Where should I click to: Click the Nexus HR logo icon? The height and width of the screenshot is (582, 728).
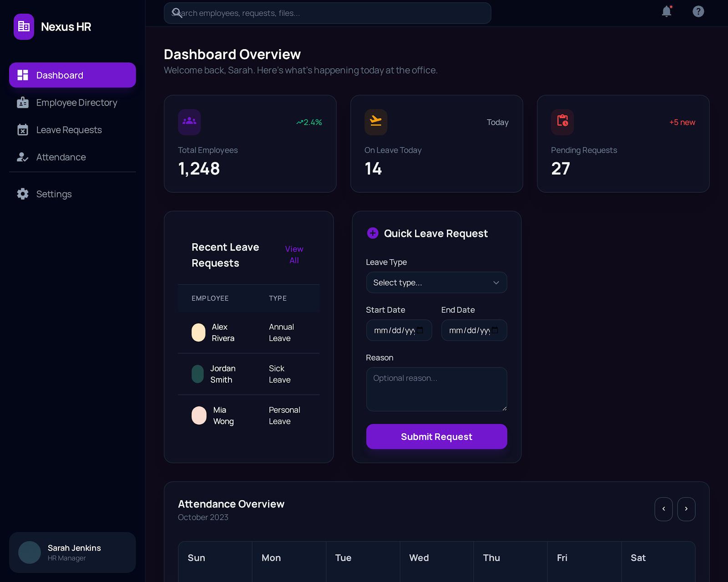[x=24, y=27]
